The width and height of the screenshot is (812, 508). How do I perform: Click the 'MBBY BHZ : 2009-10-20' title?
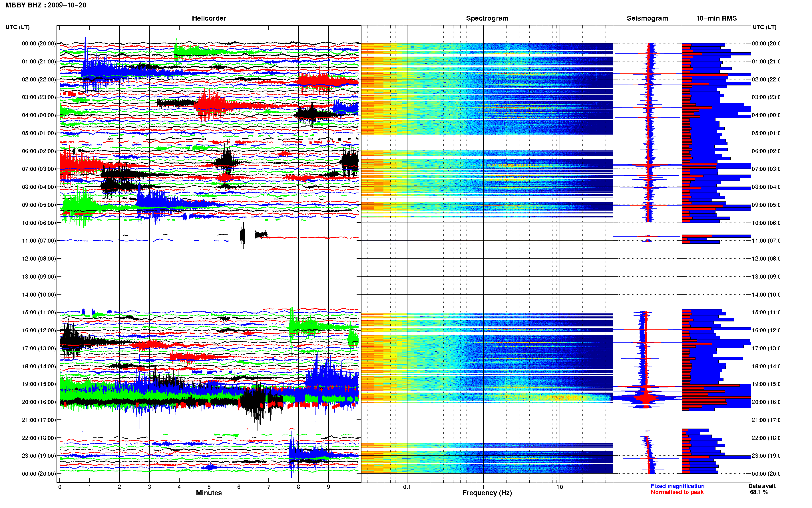click(46, 5)
